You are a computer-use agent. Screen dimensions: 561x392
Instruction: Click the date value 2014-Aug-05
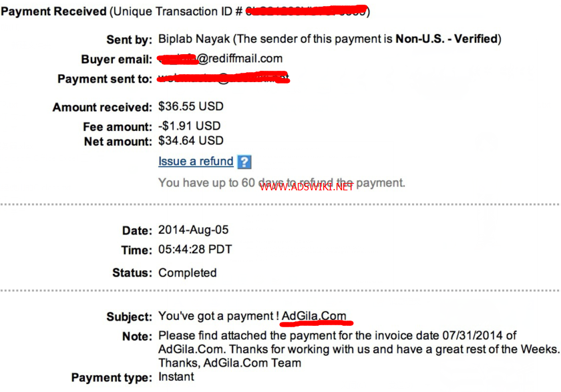click(x=193, y=230)
